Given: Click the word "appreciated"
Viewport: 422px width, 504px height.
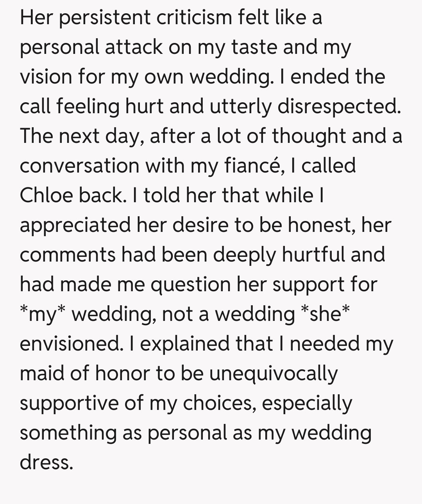Looking at the screenshot, I should pos(75,225).
